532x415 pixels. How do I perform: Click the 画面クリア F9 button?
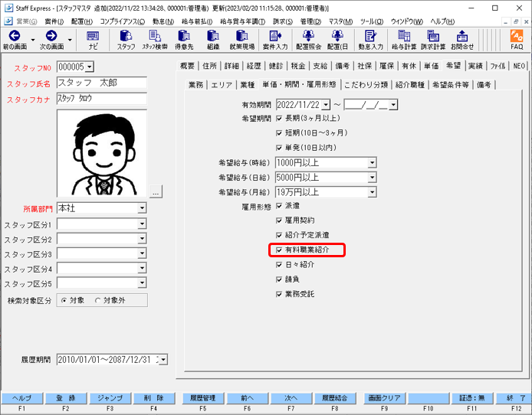384,398
